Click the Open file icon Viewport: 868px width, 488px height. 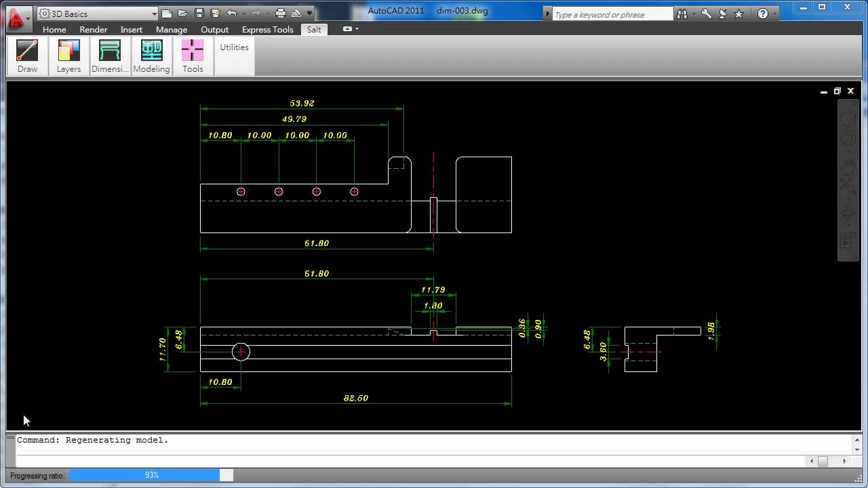183,13
